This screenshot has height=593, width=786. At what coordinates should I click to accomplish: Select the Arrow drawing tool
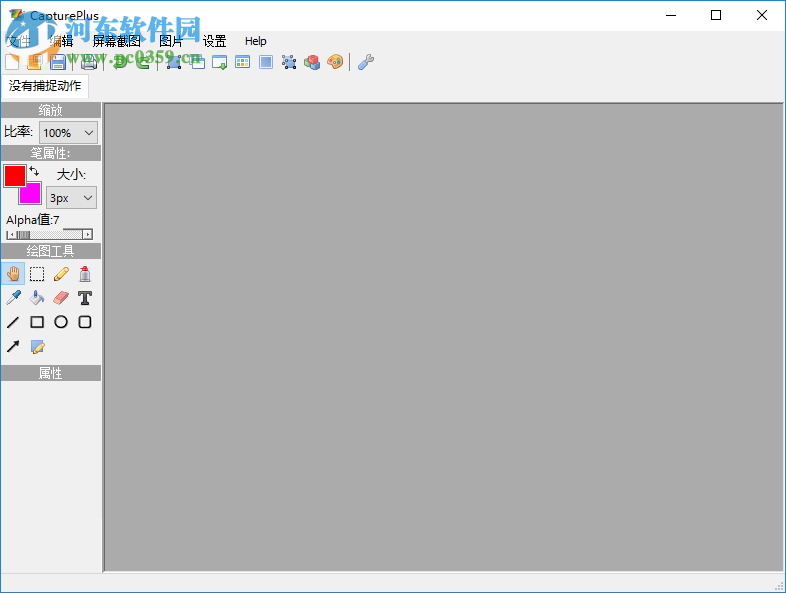click(13, 346)
